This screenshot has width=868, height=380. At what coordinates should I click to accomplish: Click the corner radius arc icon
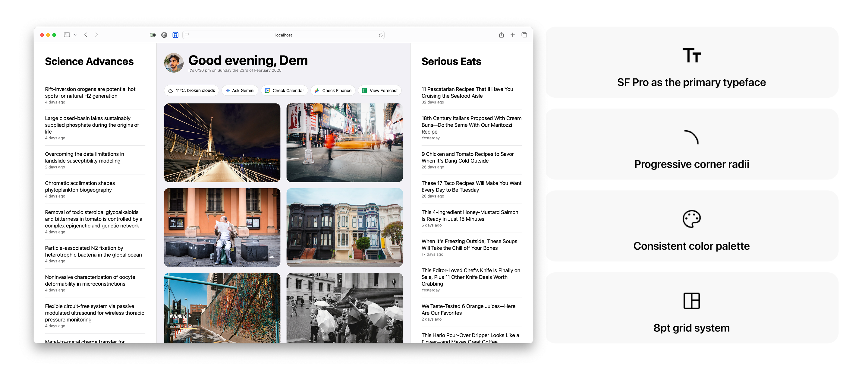pos(691,137)
